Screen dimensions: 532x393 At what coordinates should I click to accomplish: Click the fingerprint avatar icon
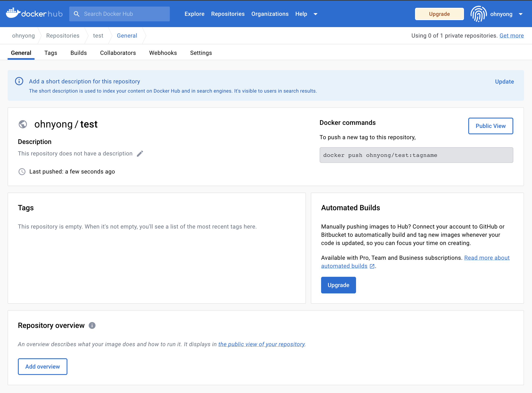click(478, 14)
